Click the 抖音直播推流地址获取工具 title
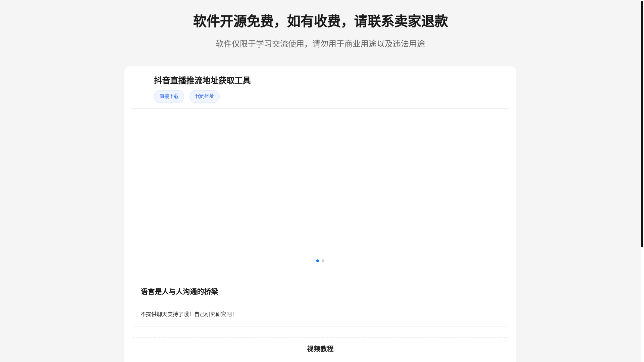The width and height of the screenshot is (644, 362). point(202,80)
